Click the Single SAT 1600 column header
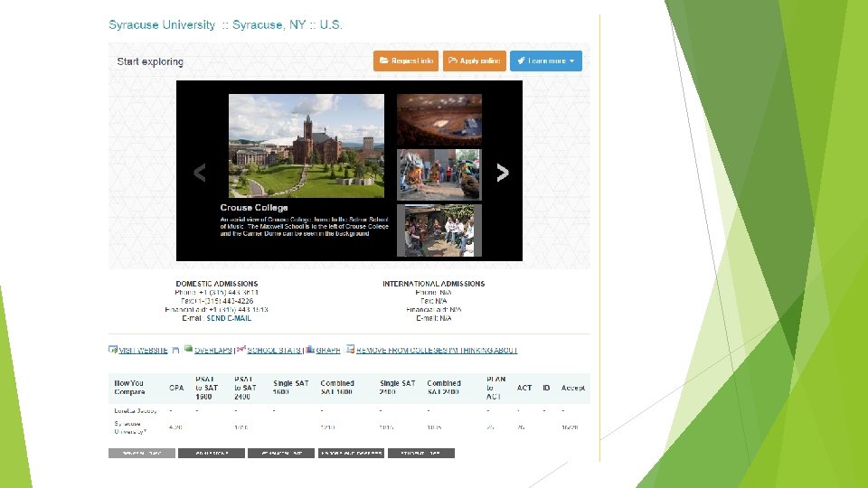 click(290, 388)
